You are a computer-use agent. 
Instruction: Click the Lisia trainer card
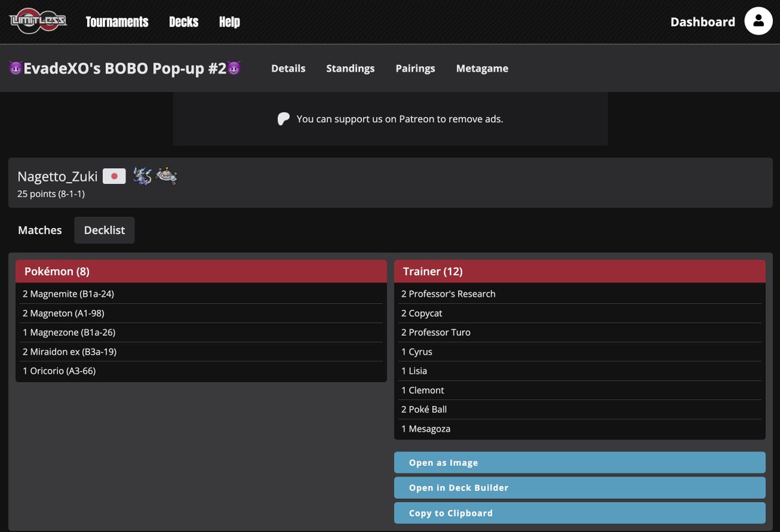point(580,371)
